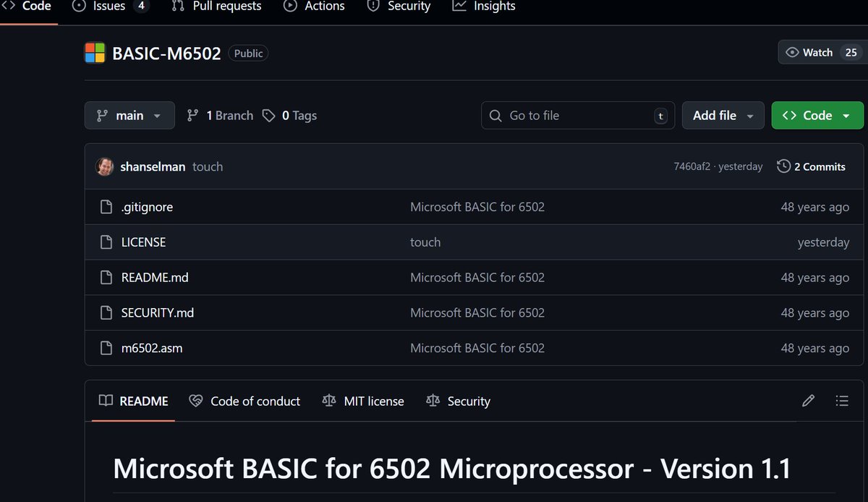Image resolution: width=868 pixels, height=502 pixels.
Task: Expand the Add file dropdown
Action: pyautogui.click(x=723, y=116)
